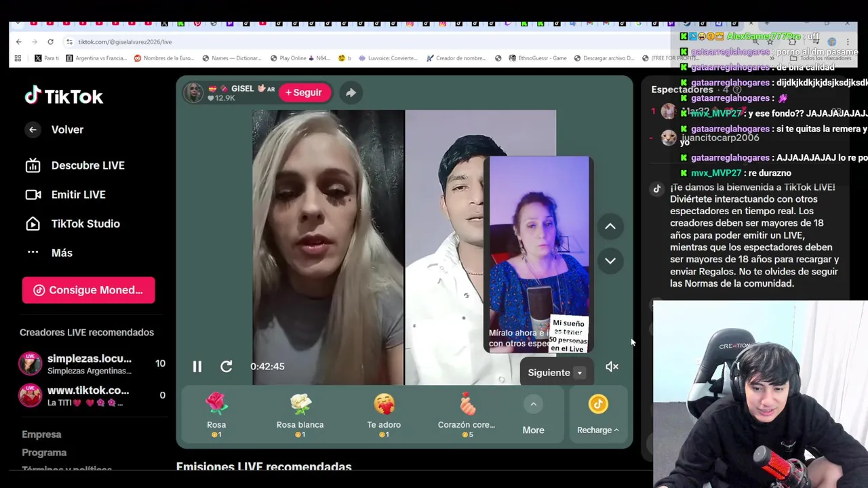868x488 pixels.
Task: Send the Rosa blanca gift
Action: (300, 416)
